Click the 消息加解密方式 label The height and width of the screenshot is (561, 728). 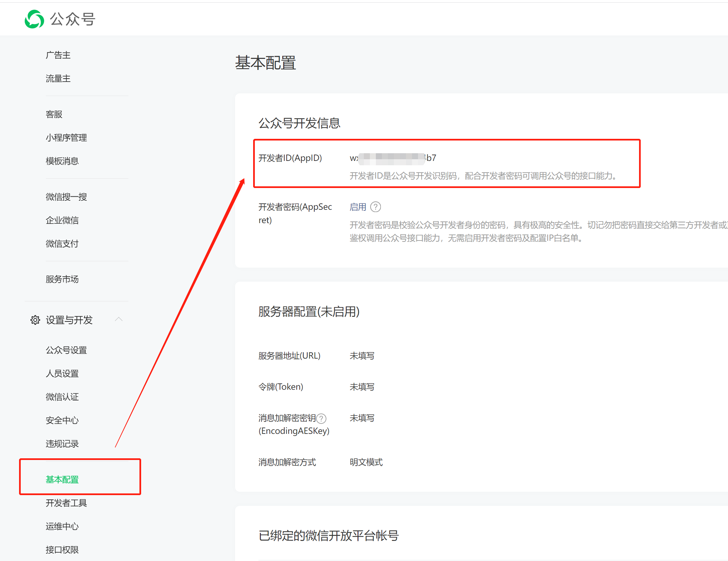(x=287, y=462)
